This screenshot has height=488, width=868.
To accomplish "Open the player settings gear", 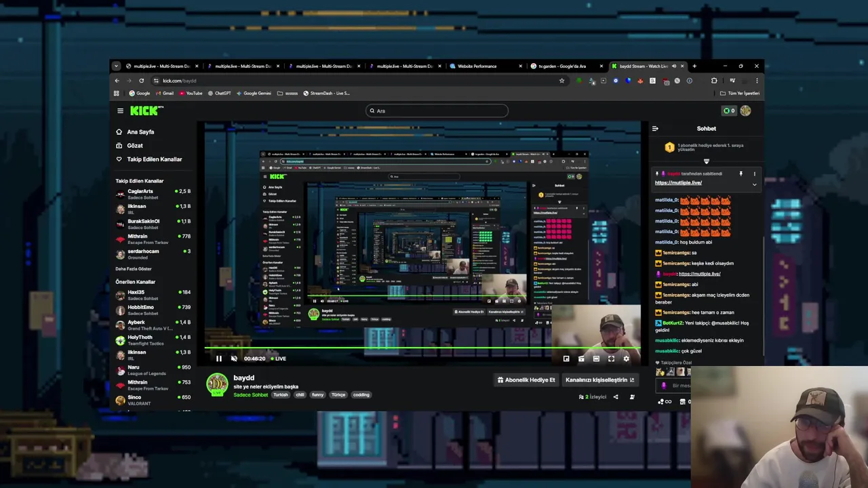I will click(x=626, y=359).
